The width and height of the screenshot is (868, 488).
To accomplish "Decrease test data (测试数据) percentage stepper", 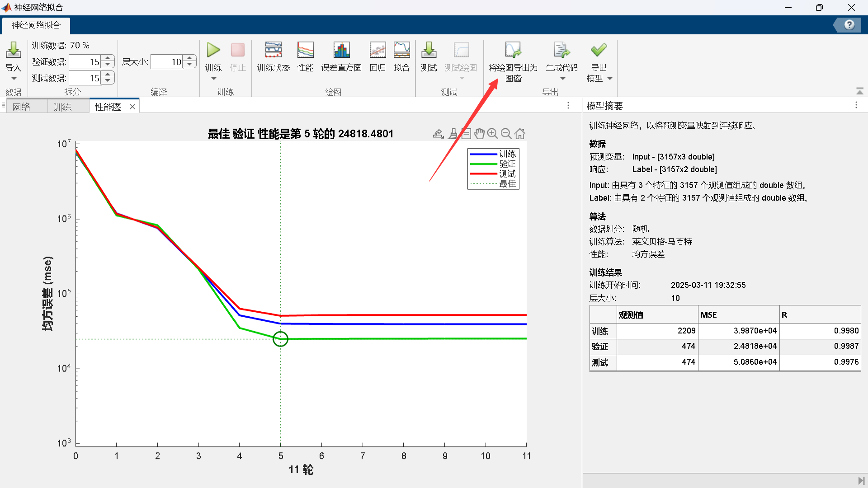I will tap(108, 81).
